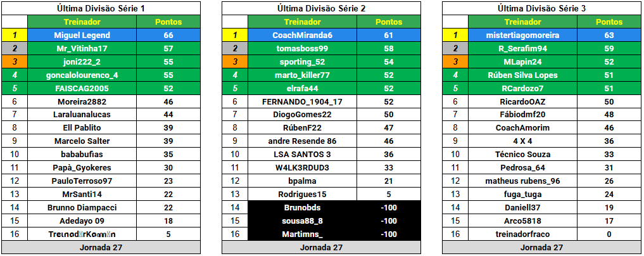Click the gray rank 2 cell in Série 1
Image resolution: width=644 pixels, height=256 pixels.
pyautogui.click(x=15, y=49)
